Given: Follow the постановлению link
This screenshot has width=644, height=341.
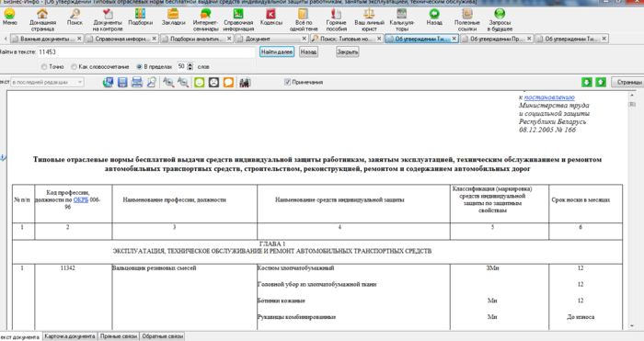Looking at the screenshot, I should 549,97.
